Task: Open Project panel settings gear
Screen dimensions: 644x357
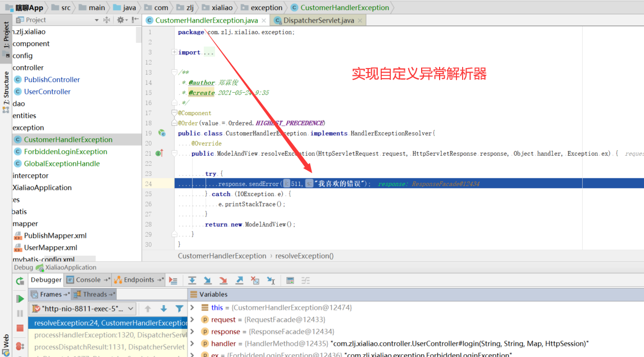Action: tap(120, 20)
